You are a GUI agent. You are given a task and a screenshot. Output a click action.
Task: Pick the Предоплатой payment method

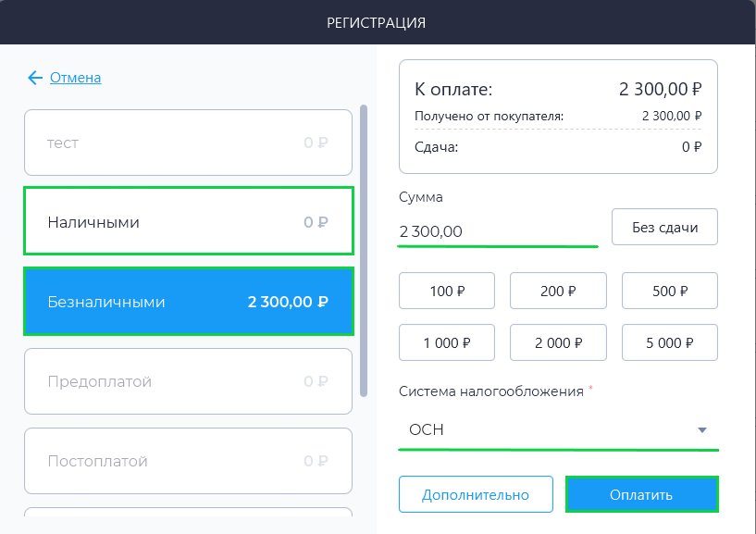pos(188,381)
